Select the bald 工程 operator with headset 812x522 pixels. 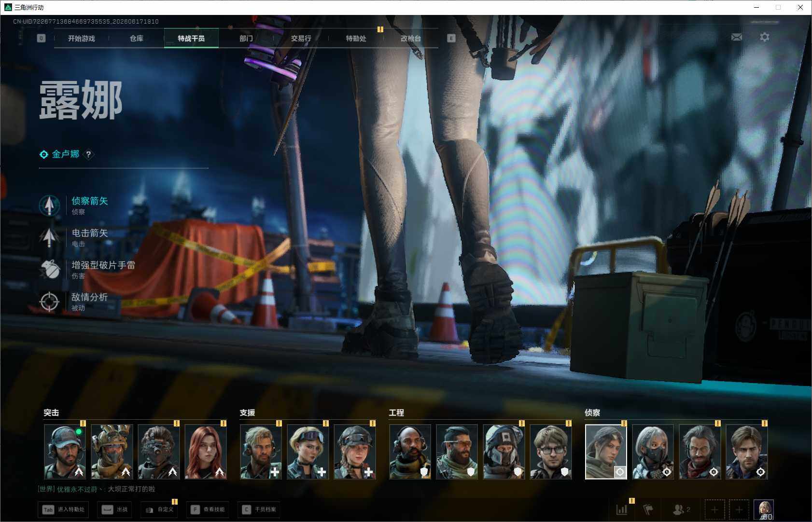pos(410,452)
